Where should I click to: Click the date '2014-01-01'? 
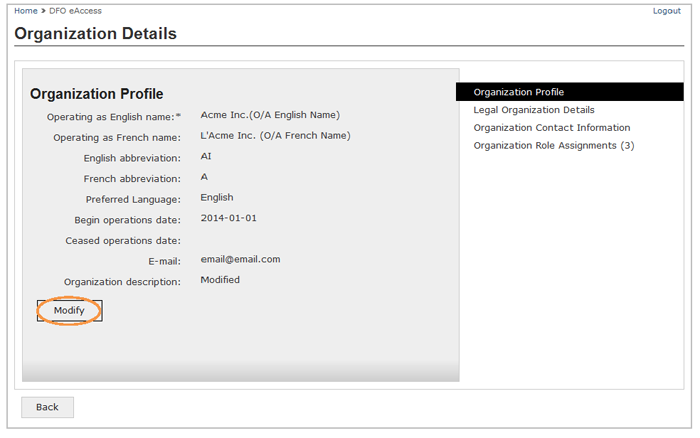pos(229,218)
